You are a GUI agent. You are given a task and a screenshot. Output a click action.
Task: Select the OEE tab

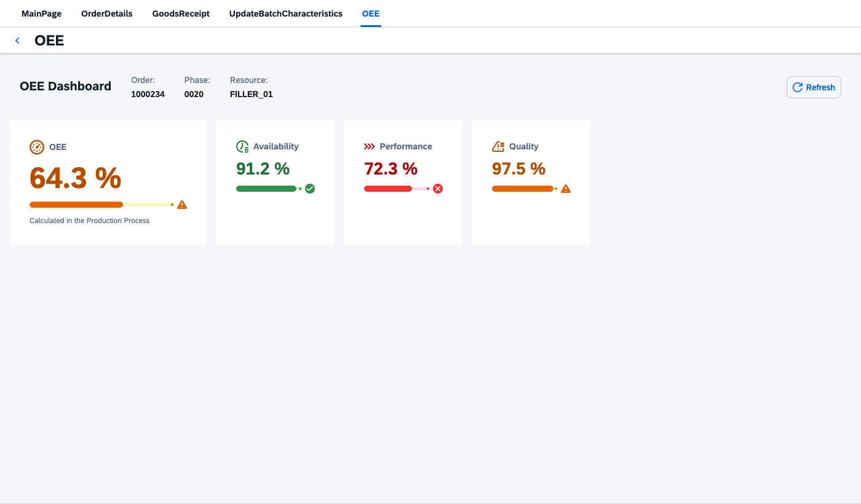click(x=371, y=14)
